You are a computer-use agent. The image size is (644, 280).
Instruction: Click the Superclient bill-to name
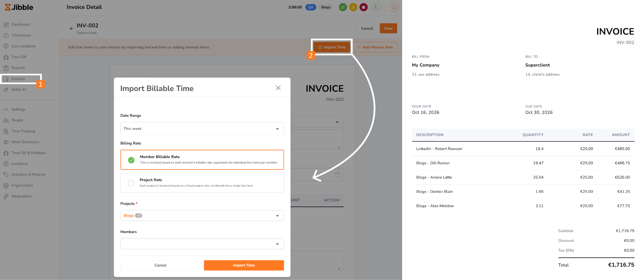[x=537, y=65]
